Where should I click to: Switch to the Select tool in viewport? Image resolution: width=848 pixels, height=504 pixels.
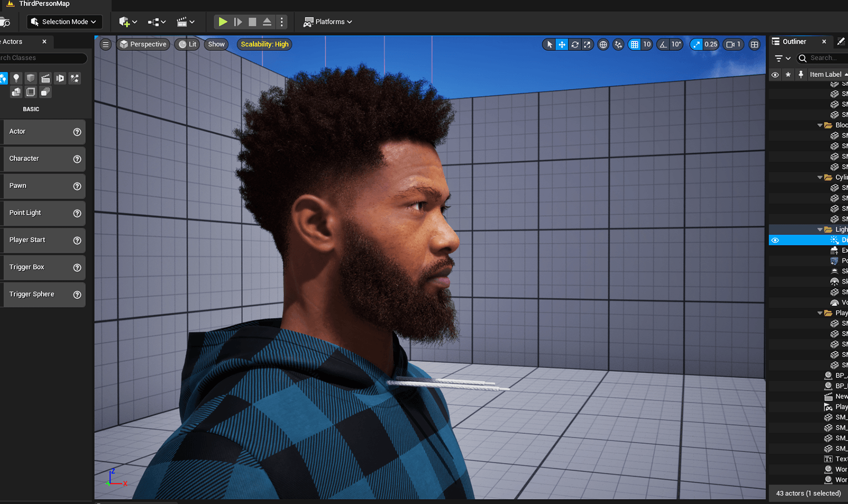pos(549,44)
